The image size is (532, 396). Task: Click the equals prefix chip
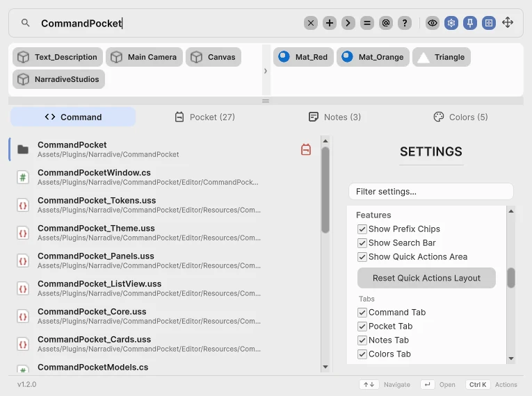tap(366, 23)
